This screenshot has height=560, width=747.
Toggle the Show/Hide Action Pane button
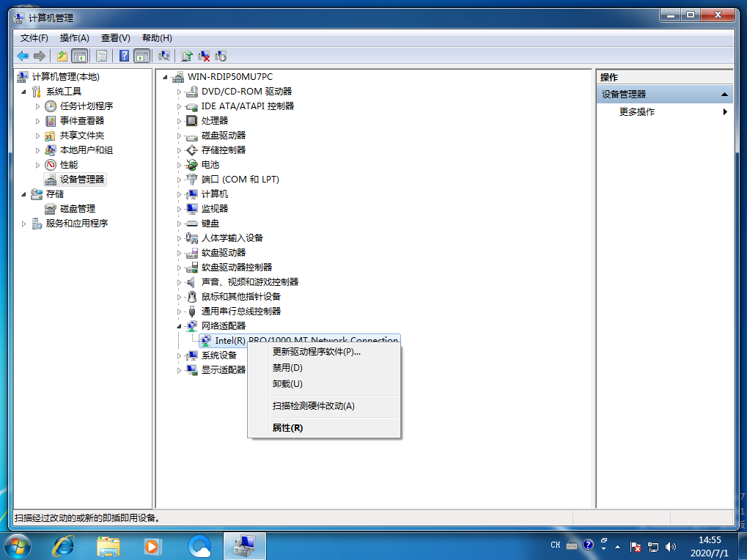point(142,56)
